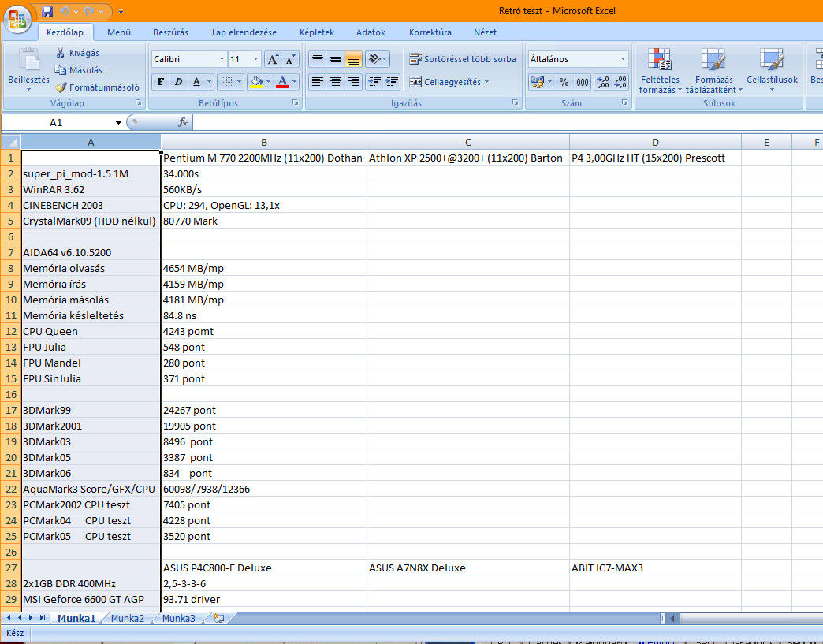Set top vertical alignment

click(317, 59)
